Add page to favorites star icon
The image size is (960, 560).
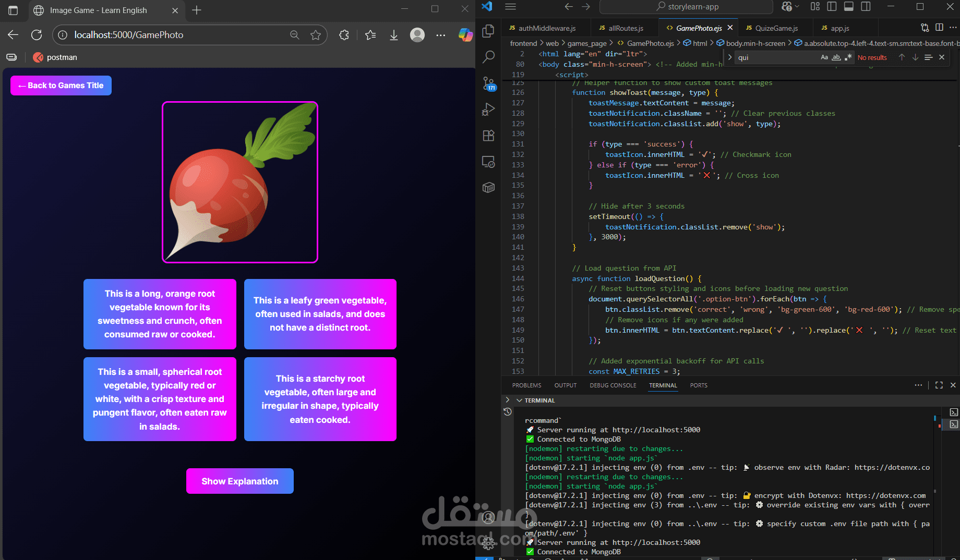[x=316, y=35]
